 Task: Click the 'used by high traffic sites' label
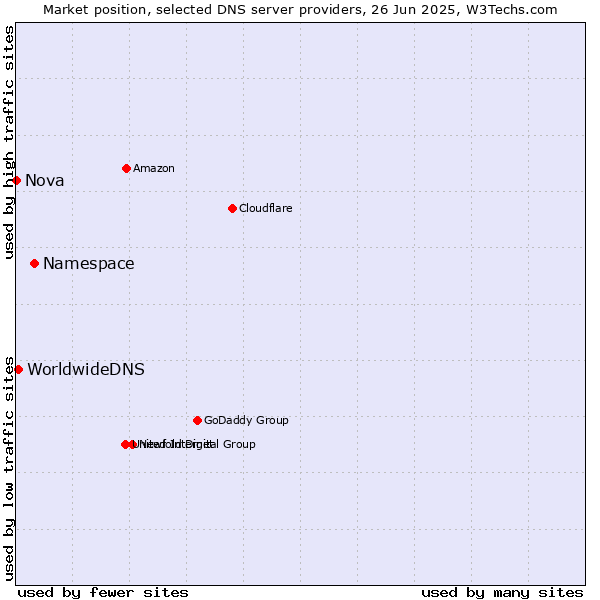(x=9, y=142)
